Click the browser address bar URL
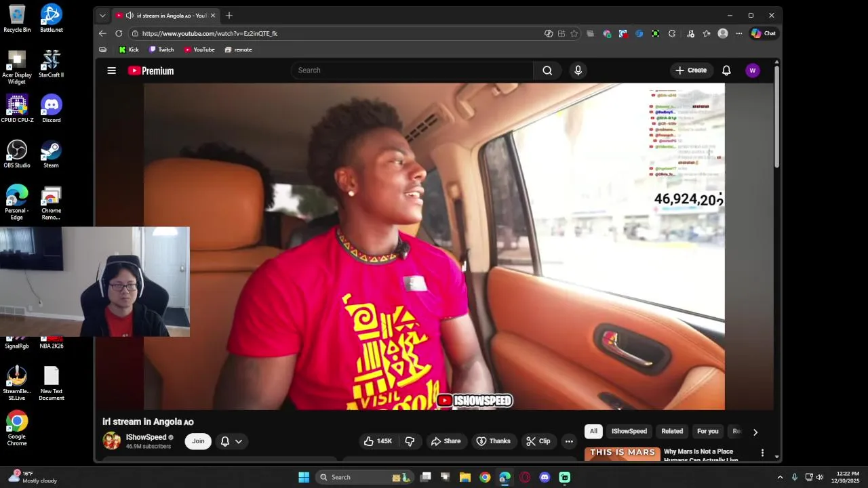Viewport: 868px width, 488px height. pyautogui.click(x=210, y=33)
